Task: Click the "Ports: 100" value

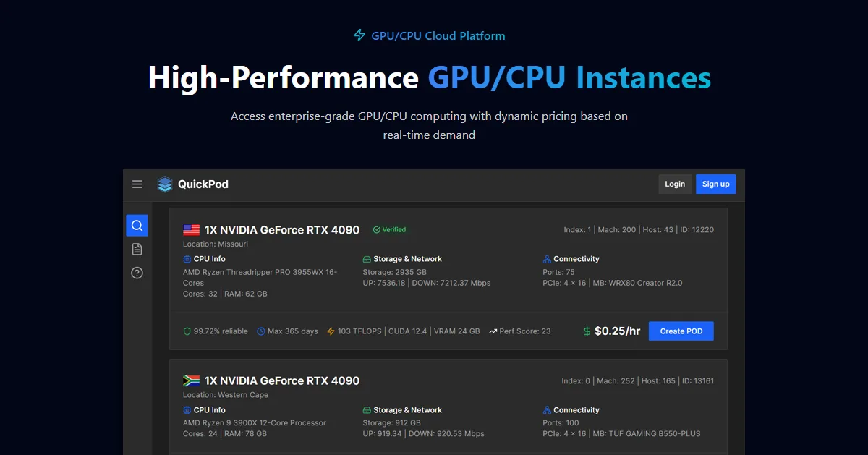Action: 561,423
